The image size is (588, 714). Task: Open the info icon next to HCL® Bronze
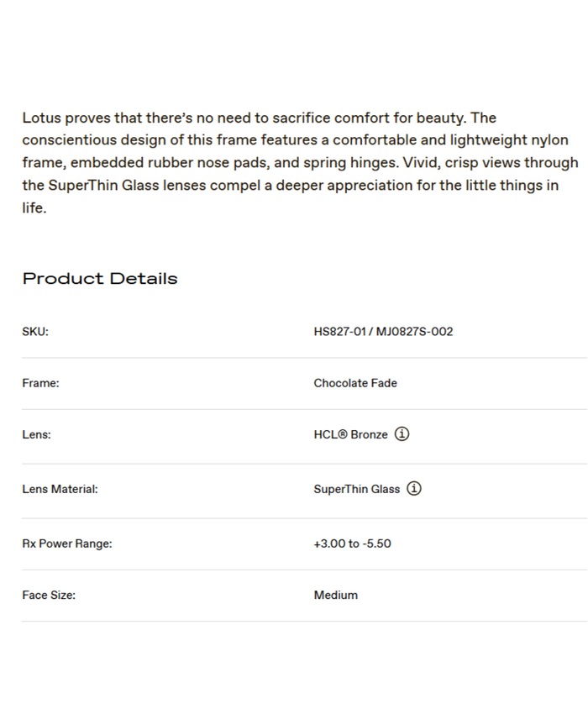[402, 434]
